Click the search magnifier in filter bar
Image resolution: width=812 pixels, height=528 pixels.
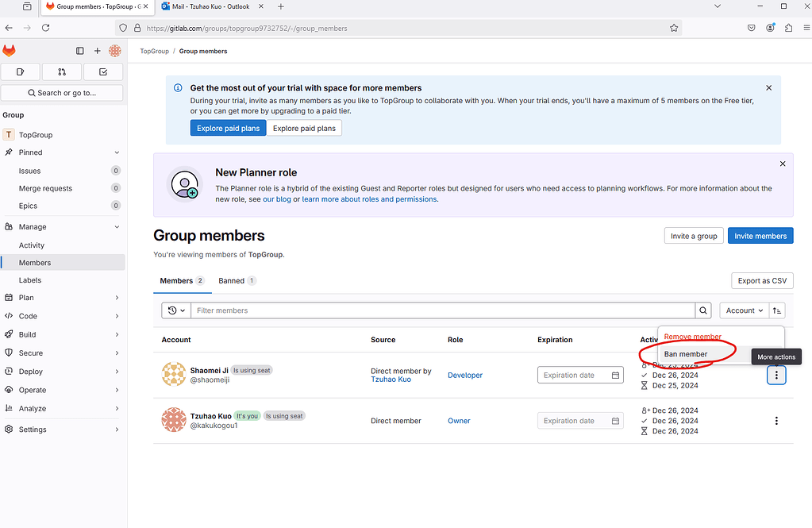click(x=702, y=310)
